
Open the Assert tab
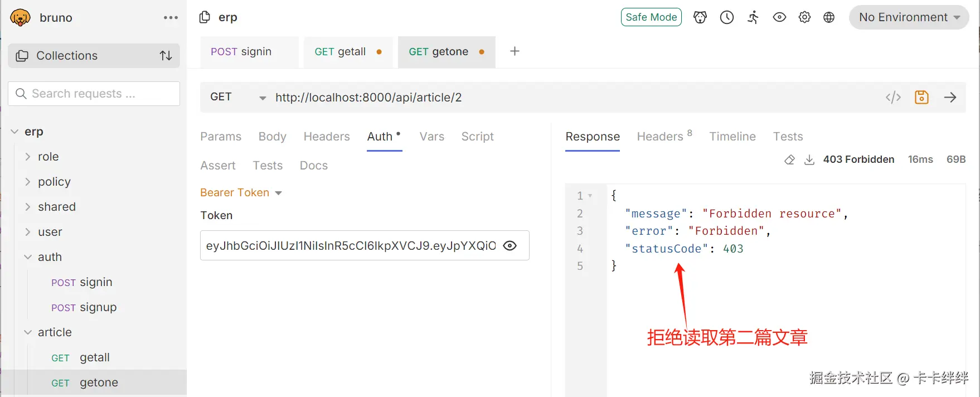(x=218, y=166)
